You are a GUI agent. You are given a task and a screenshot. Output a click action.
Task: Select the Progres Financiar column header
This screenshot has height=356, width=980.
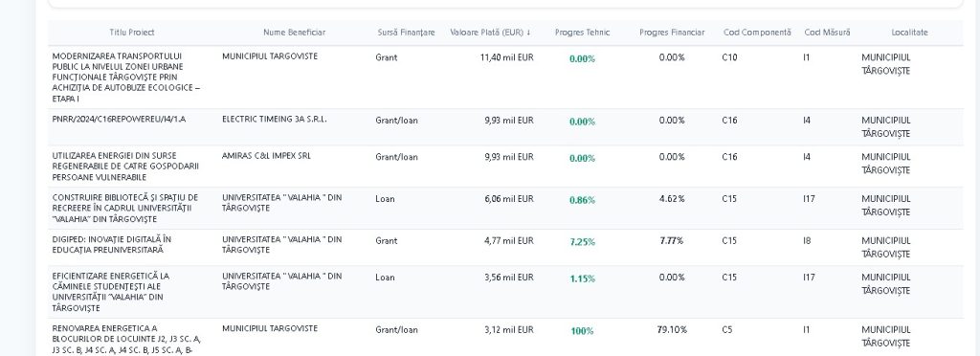(x=672, y=33)
